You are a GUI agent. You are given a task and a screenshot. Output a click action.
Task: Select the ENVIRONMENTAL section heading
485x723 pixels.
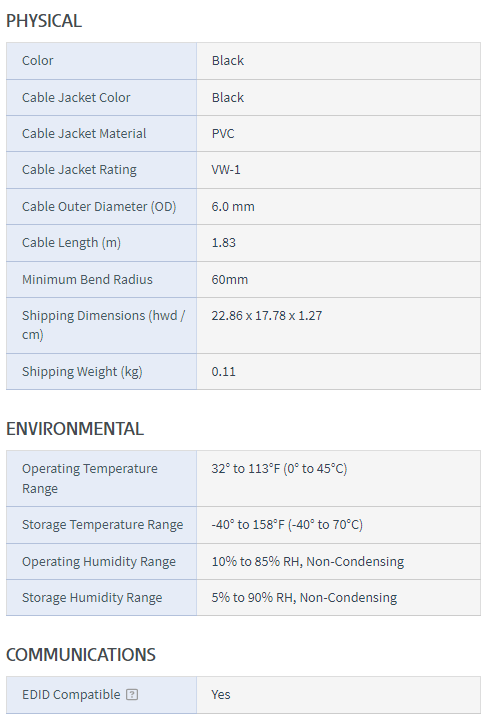pos(75,429)
